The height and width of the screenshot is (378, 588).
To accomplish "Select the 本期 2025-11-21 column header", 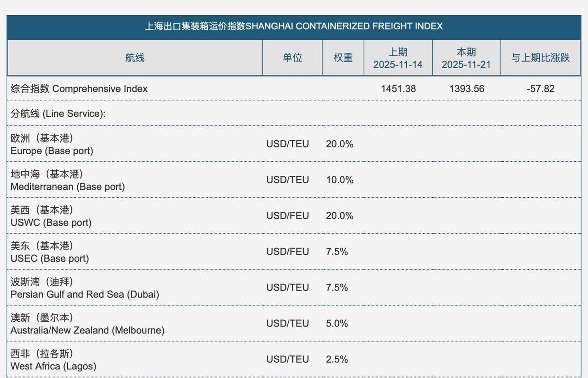I will (x=466, y=58).
